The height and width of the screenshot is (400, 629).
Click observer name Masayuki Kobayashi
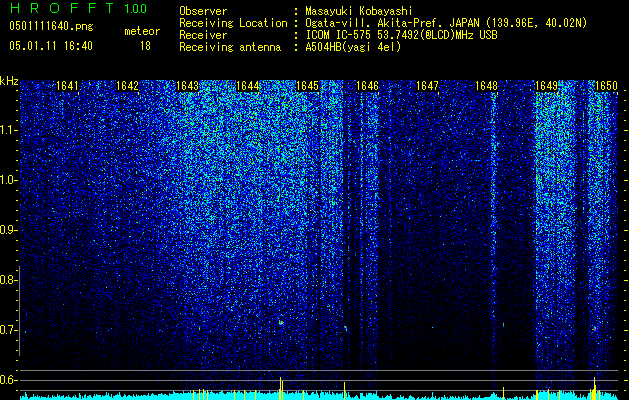point(359,11)
